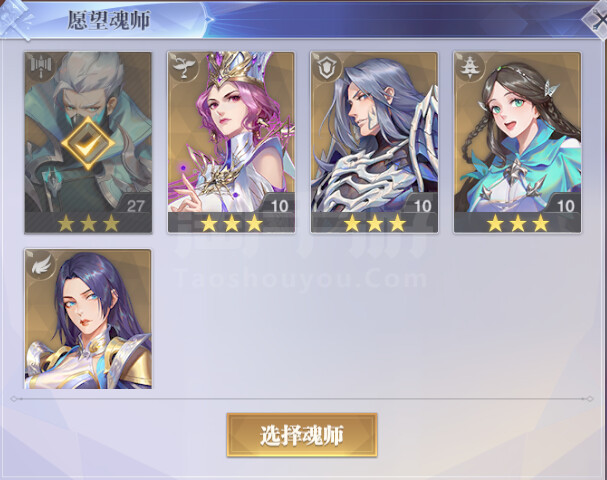
Task: Click the 愿望魂师 title header
Action: tap(108, 20)
